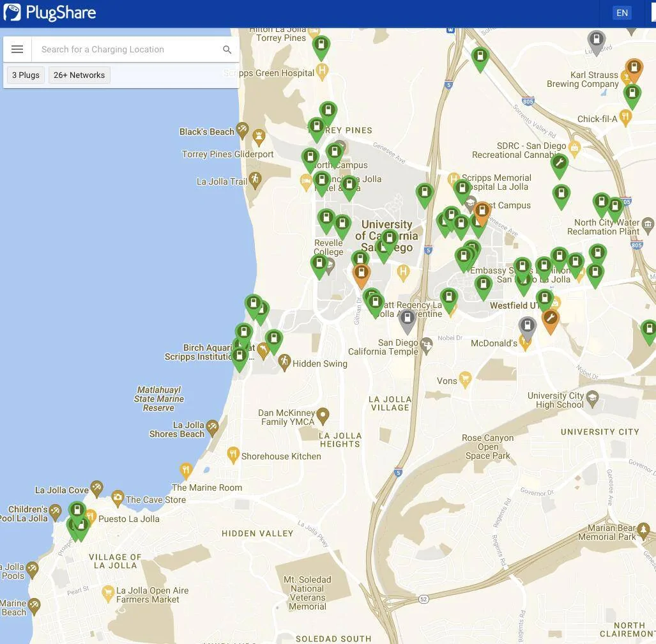Viewport: 656px width, 644px height.
Task: Click the University City High School marker
Action: (x=592, y=399)
